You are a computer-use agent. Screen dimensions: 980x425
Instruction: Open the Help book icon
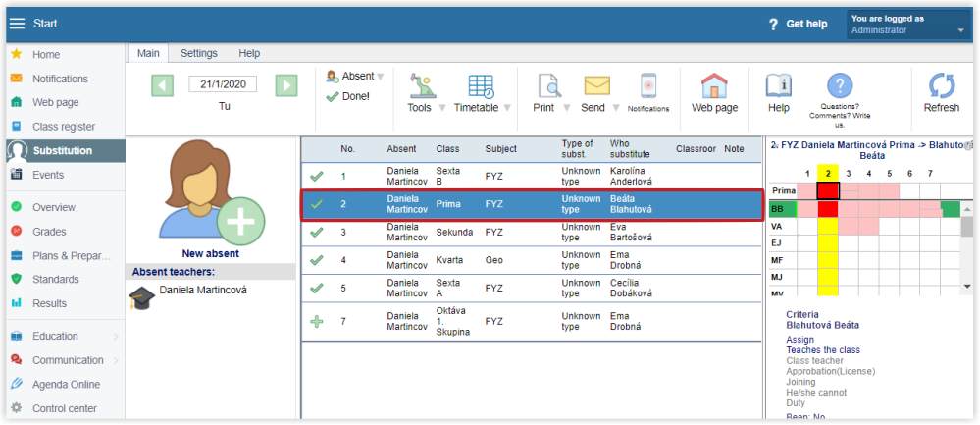[x=779, y=86]
